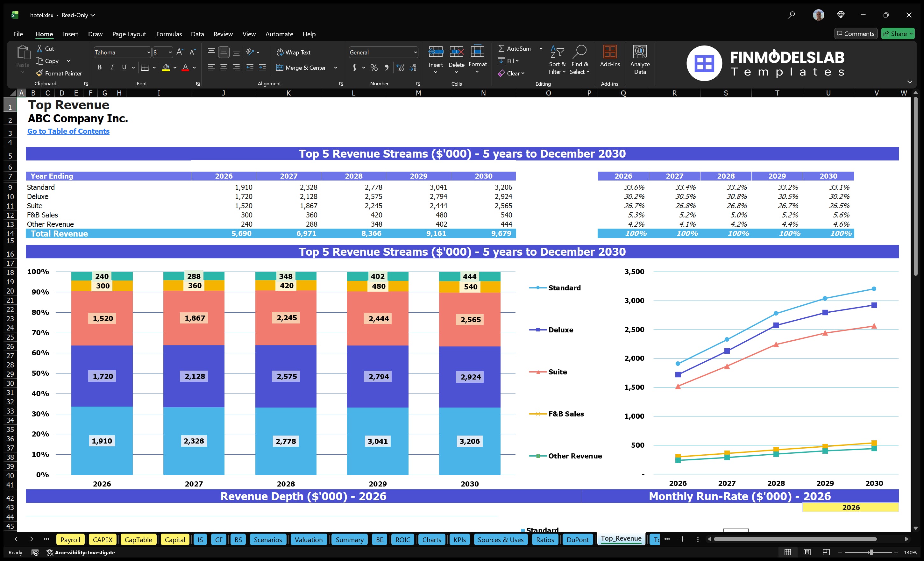Follow the Go to Table of Contents link
This screenshot has height=561, width=924.
(x=68, y=131)
